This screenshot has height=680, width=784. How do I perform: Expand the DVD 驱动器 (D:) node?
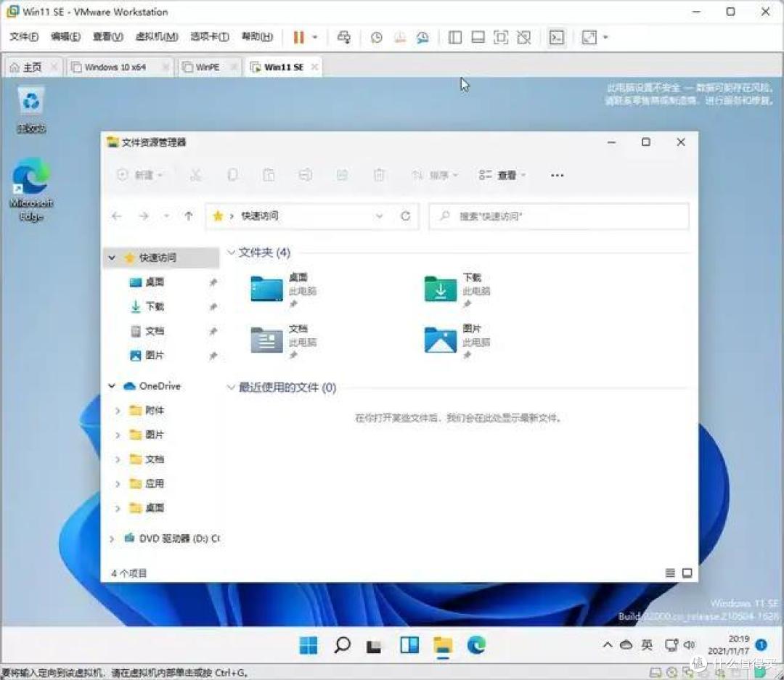click(112, 538)
